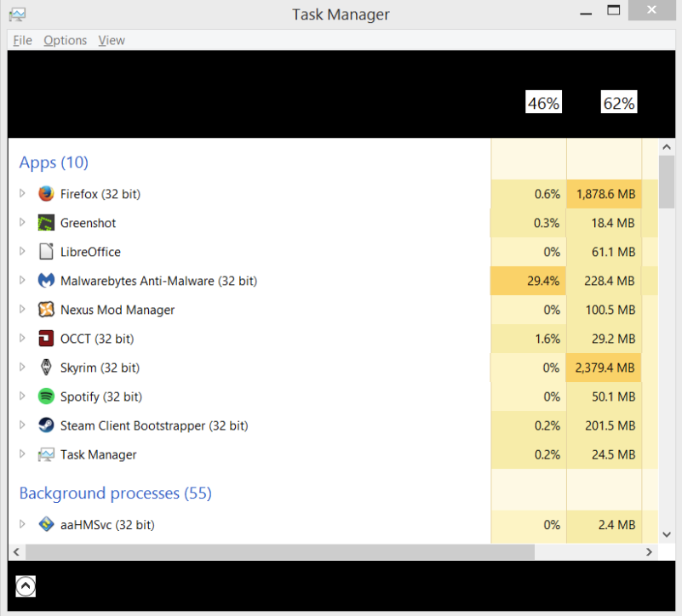Screen dimensions: 682x616
Task: Click the horizontal scrollbar right arrow
Action: tap(650, 552)
